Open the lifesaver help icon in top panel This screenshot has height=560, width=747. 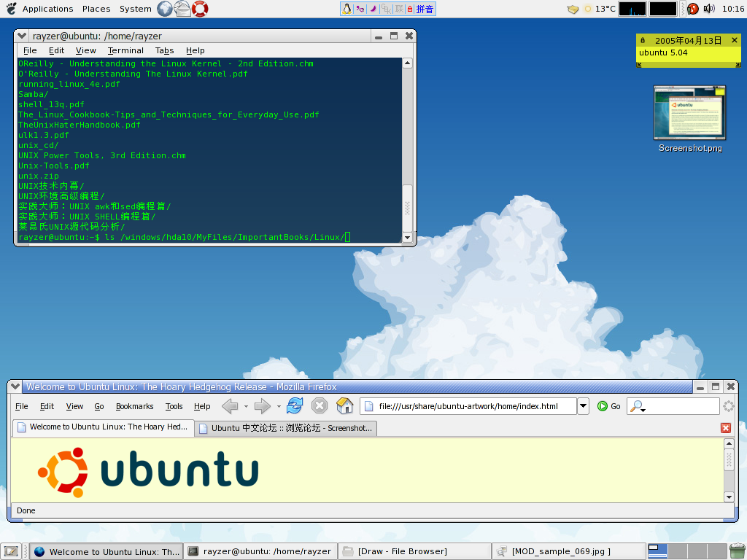pyautogui.click(x=200, y=9)
